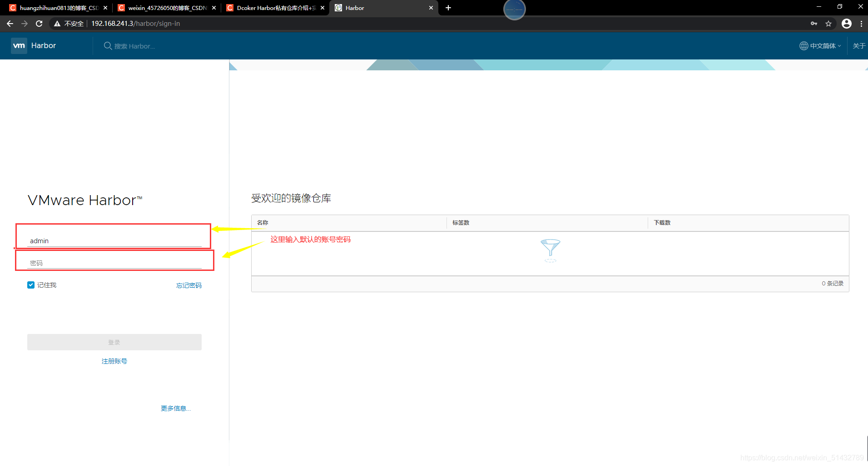The width and height of the screenshot is (868, 466).
Task: Click the 登录 login button
Action: tap(114, 342)
